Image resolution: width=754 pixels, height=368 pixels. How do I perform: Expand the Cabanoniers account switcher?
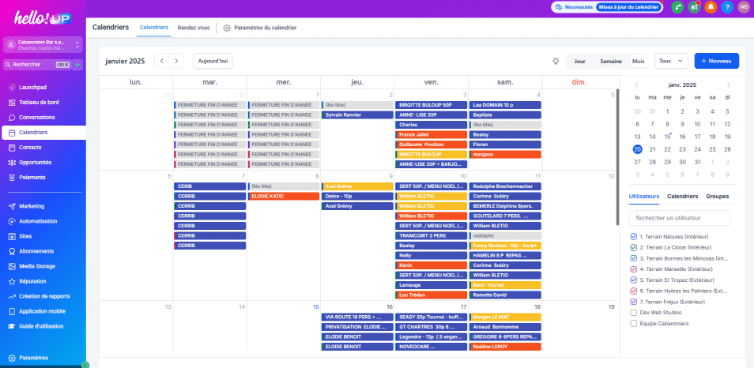tap(43, 45)
